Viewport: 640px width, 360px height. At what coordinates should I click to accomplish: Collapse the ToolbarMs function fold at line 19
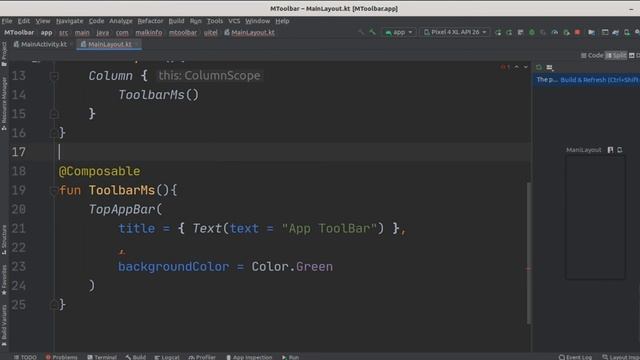(54, 190)
